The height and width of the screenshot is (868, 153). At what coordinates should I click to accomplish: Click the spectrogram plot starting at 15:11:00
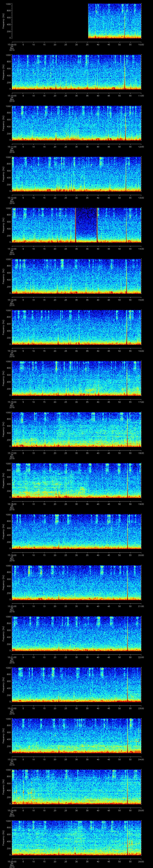[x=77, y=123]
